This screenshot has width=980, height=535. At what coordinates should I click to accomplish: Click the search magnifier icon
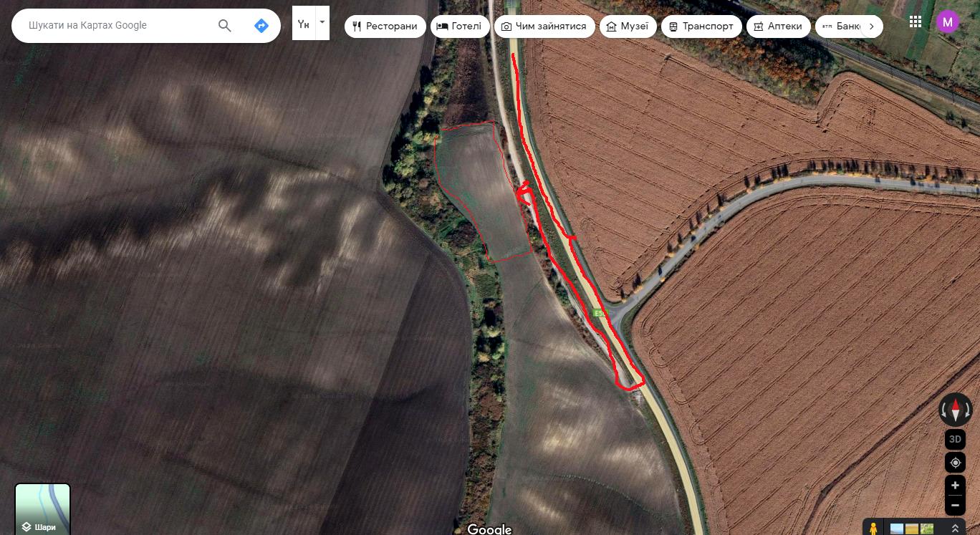pos(224,26)
